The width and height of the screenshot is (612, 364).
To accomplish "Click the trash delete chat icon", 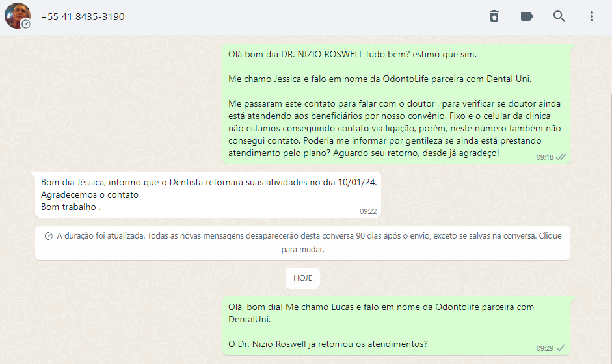I will click(494, 16).
